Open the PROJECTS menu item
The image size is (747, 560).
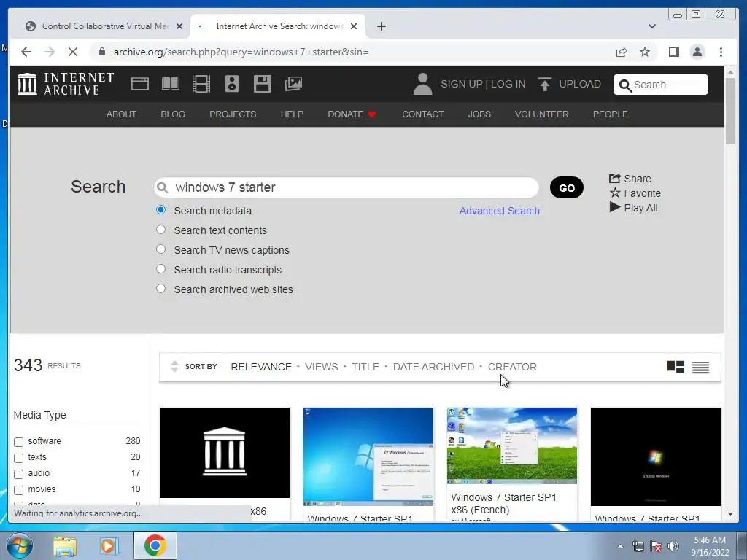click(233, 114)
